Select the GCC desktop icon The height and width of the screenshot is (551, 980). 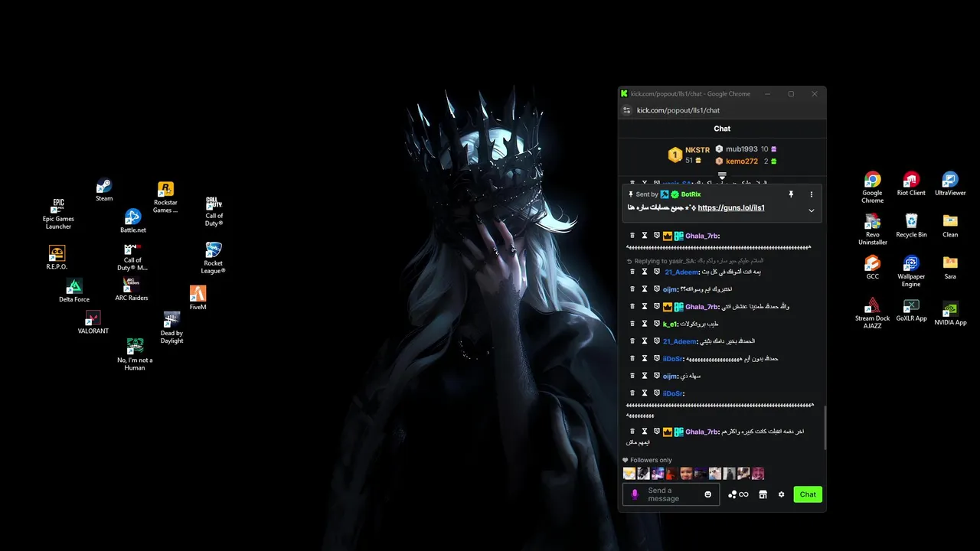coord(872,267)
